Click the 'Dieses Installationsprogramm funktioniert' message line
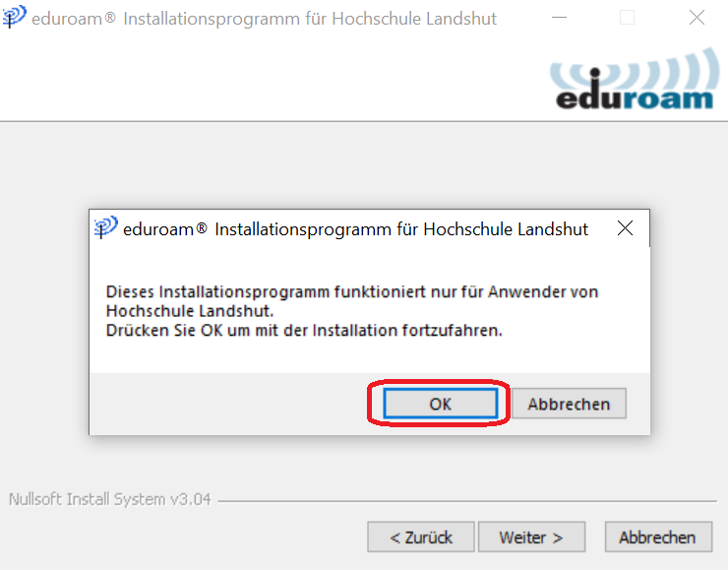The height and width of the screenshot is (570, 728). [352, 291]
